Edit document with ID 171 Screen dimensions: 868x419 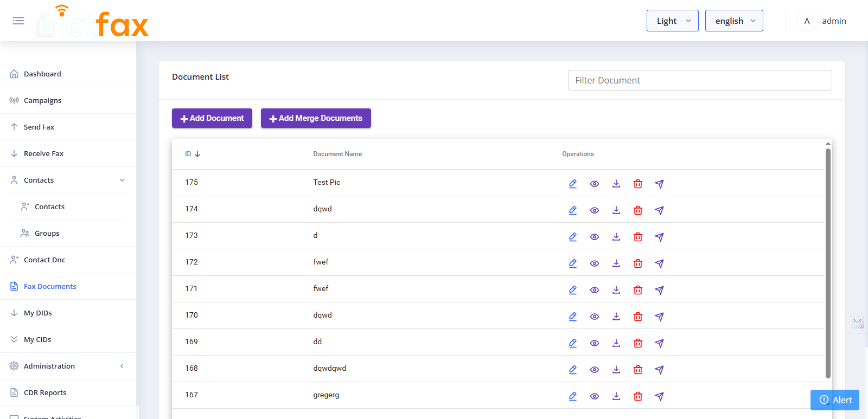[x=573, y=290]
